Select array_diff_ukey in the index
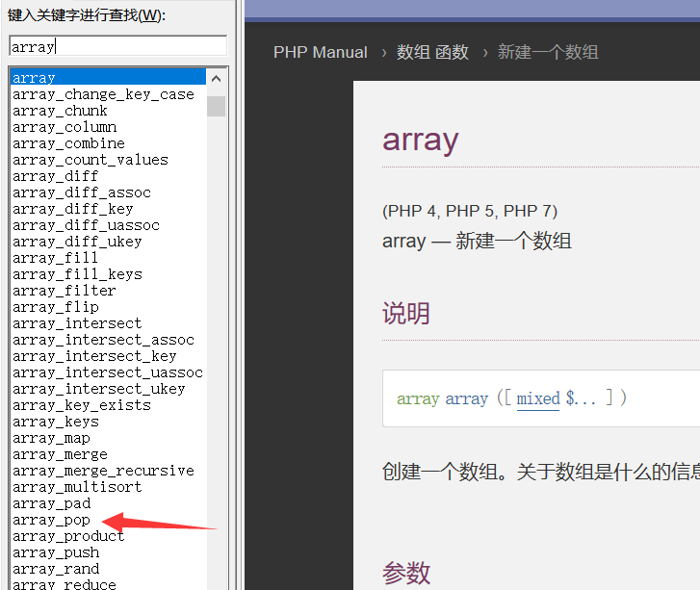The image size is (700, 590). (77, 242)
